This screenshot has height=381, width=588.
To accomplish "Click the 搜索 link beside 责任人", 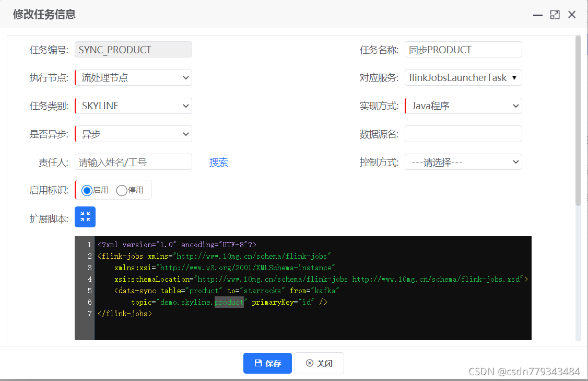I will pyautogui.click(x=219, y=162).
